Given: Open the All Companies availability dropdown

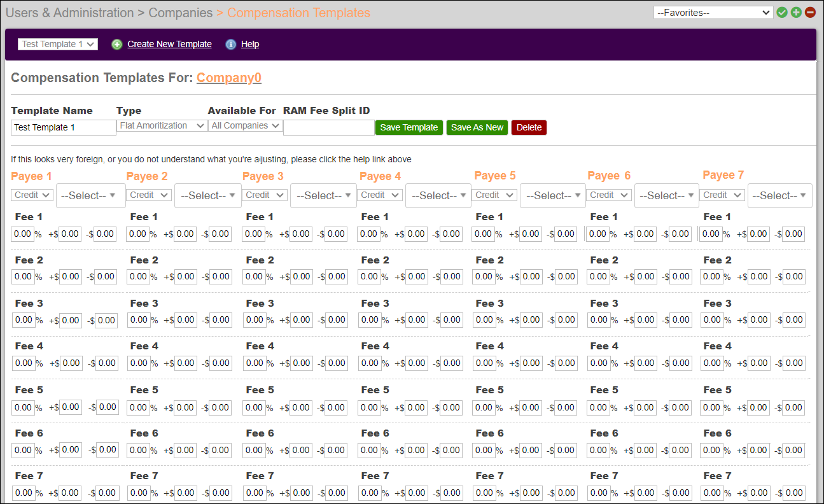Looking at the screenshot, I should [245, 125].
